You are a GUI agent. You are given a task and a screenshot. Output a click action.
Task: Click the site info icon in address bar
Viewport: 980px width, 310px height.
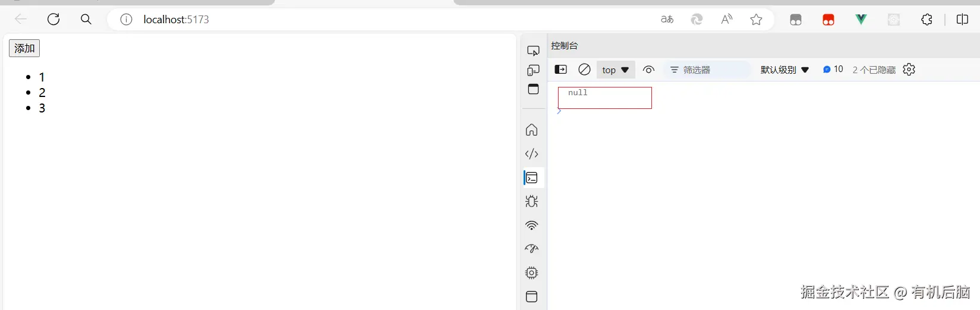(126, 20)
